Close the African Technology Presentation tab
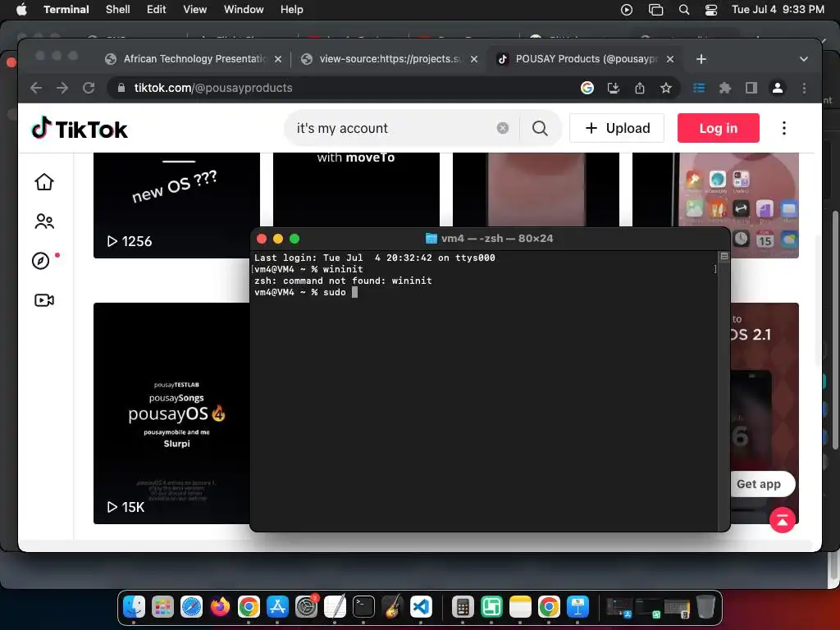The height and width of the screenshot is (630, 840). click(x=278, y=59)
